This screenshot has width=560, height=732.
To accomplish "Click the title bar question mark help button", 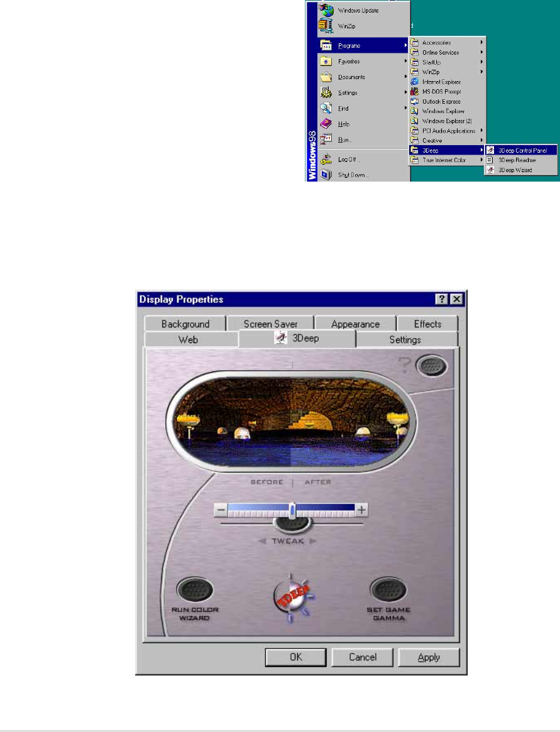I will (441, 299).
